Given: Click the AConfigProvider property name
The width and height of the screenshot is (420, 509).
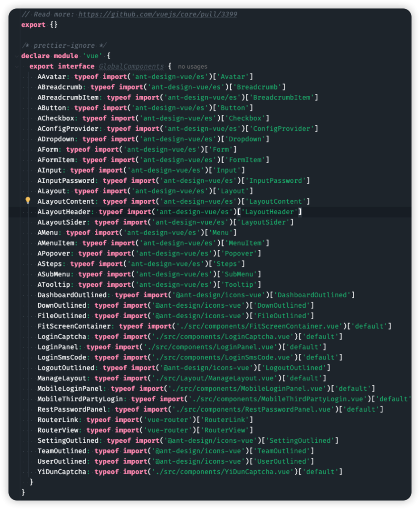Looking at the screenshot, I should point(66,129).
